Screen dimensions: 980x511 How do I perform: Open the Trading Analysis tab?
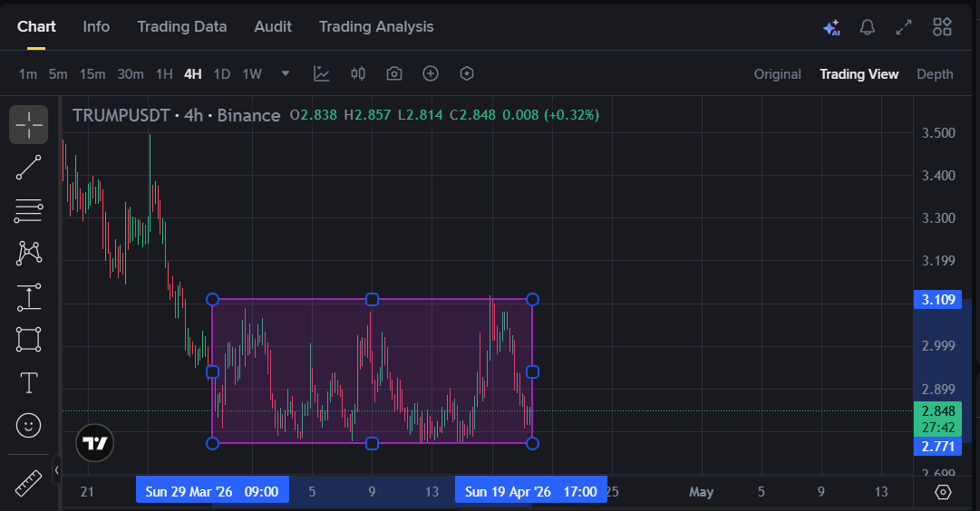376,27
